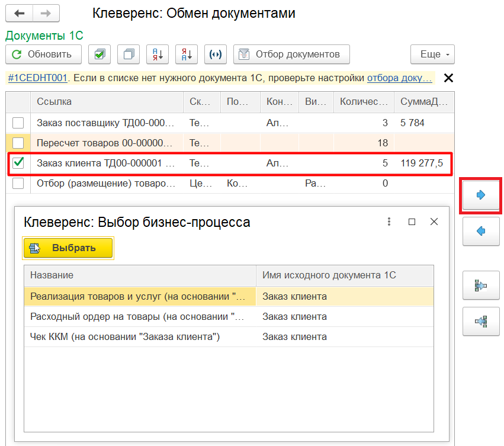Screen dimensions: 504x446
Task: Tick checkbox for Пересчет товаров row
Action: pyautogui.click(x=18, y=143)
